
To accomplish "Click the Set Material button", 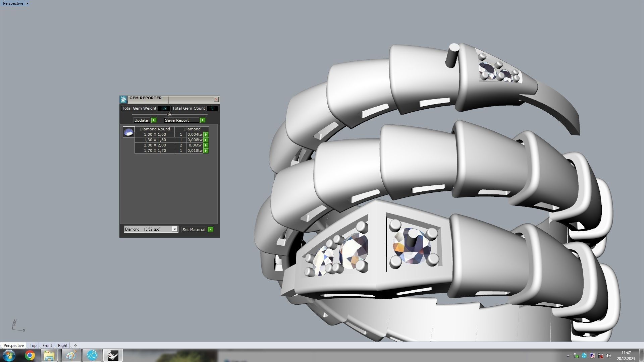I will (x=194, y=229).
